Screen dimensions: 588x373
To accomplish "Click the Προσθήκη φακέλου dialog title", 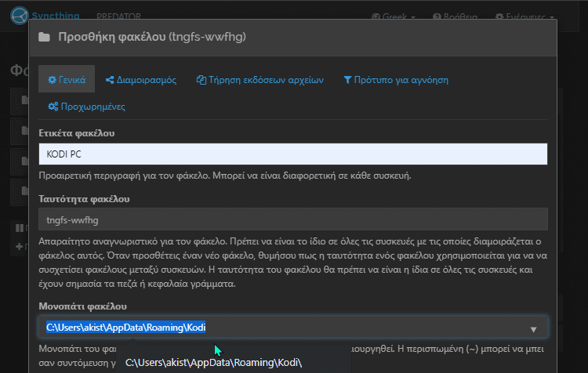I will tap(152, 37).
